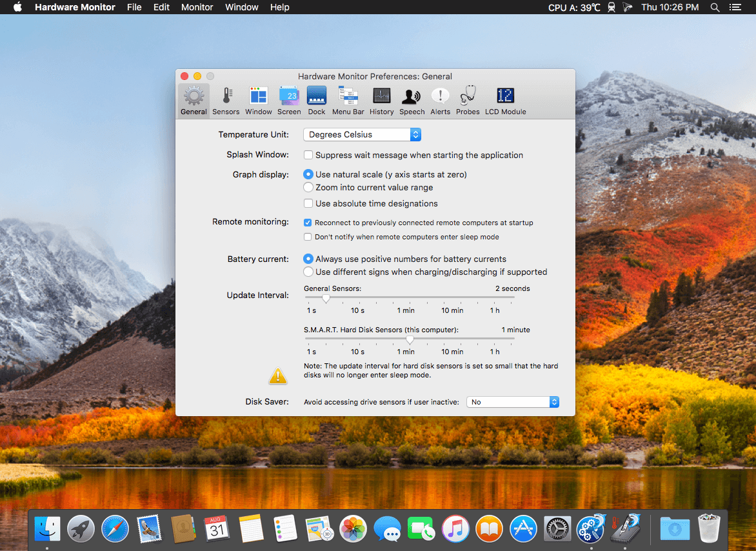
Task: Click the clock showing Thu 10:26 PM
Action: click(x=670, y=7)
